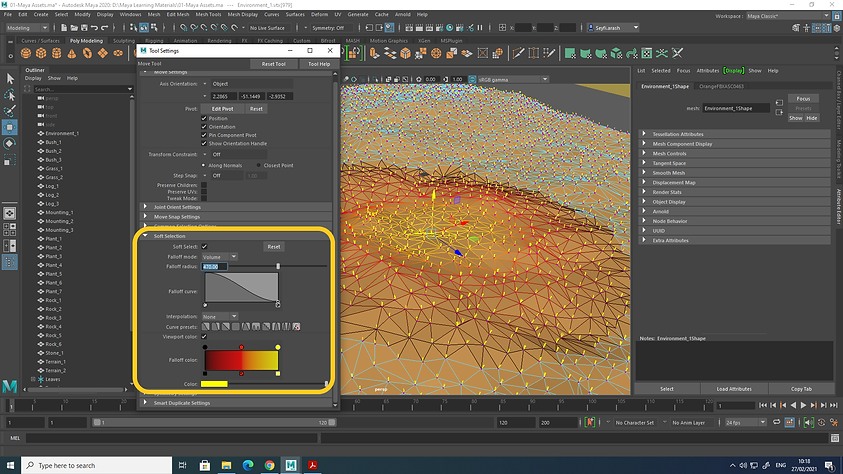The width and height of the screenshot is (843, 474).
Task: Activate the Paint Selection tool
Action: click(10, 111)
